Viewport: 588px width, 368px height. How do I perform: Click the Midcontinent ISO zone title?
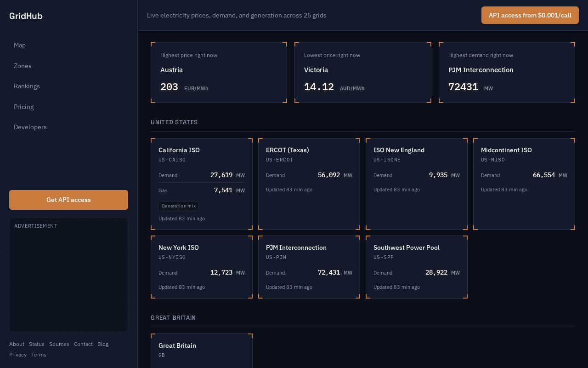(x=506, y=150)
